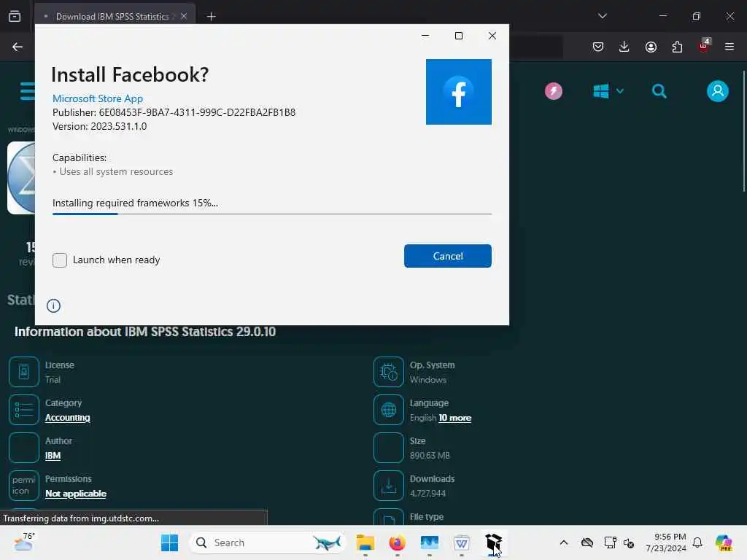
Task: Click the pink lightning bolt icon on website
Action: [x=554, y=91]
